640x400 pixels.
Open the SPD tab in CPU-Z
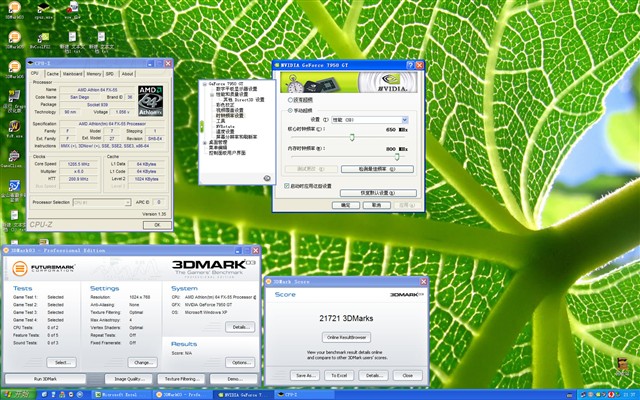110,74
